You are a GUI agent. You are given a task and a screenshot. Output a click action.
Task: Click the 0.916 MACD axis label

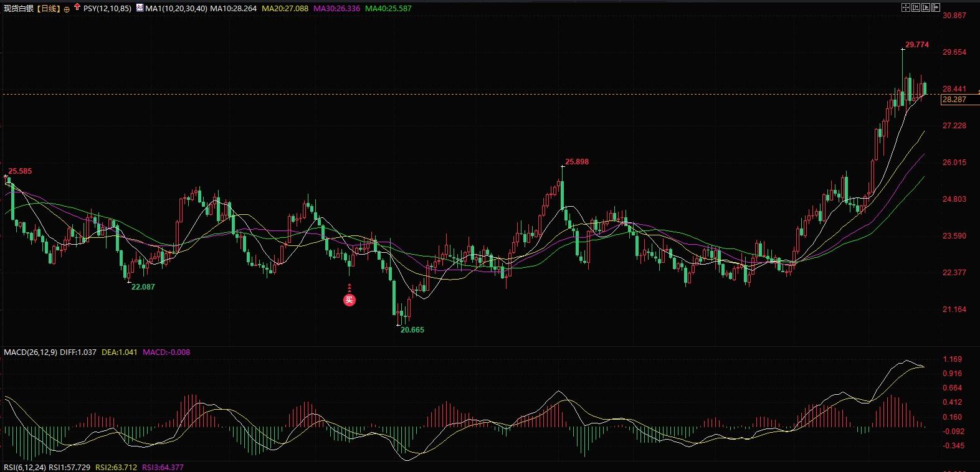tap(953, 374)
